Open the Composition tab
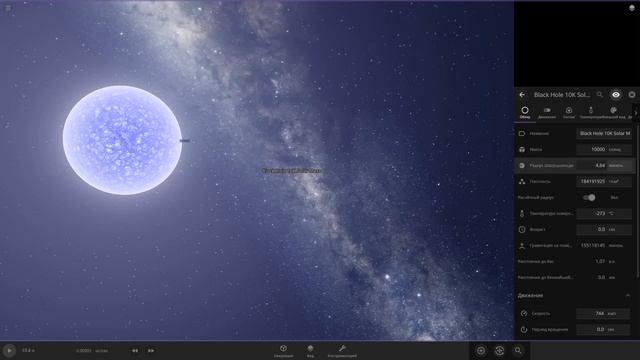640x360 pixels. point(569,112)
